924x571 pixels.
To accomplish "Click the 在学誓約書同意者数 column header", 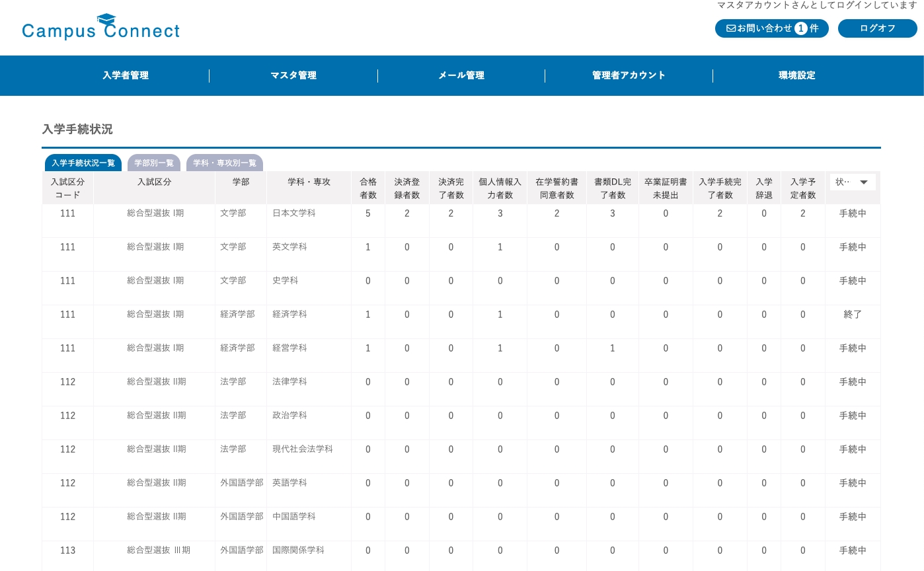I will 557,188.
